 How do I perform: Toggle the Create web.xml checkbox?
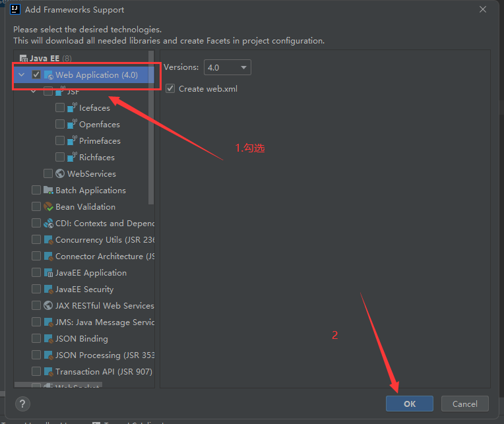click(170, 88)
